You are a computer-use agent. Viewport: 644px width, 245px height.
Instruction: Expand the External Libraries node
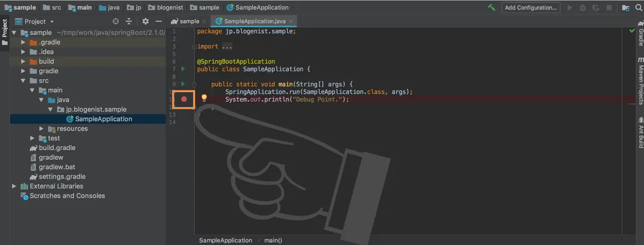(14, 186)
